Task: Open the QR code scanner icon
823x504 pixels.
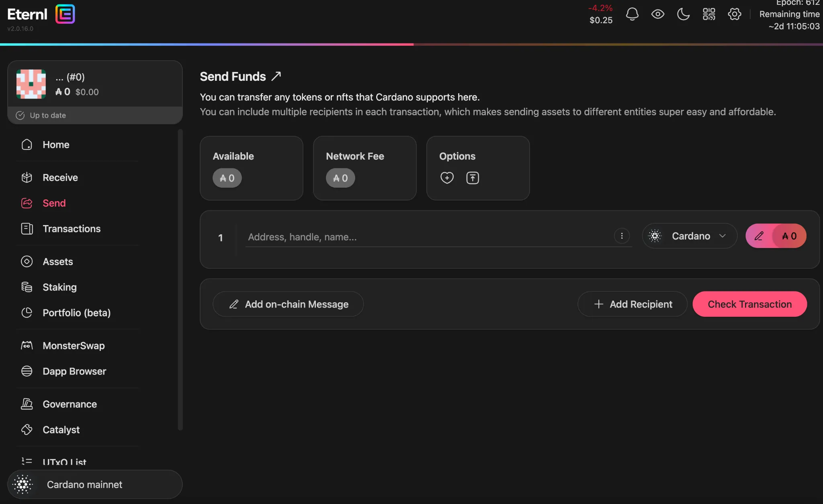Action: (x=709, y=14)
